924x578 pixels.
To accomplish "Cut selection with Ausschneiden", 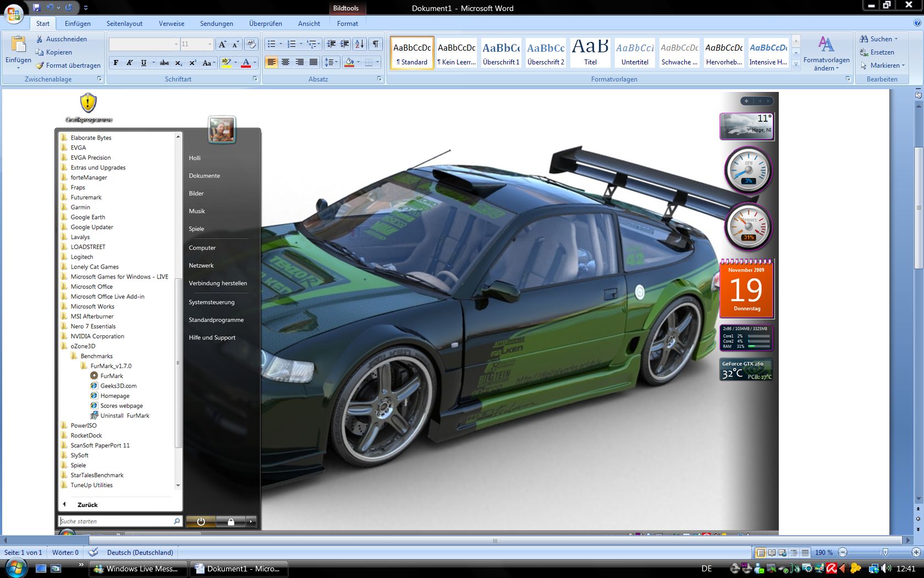I will click(62, 39).
